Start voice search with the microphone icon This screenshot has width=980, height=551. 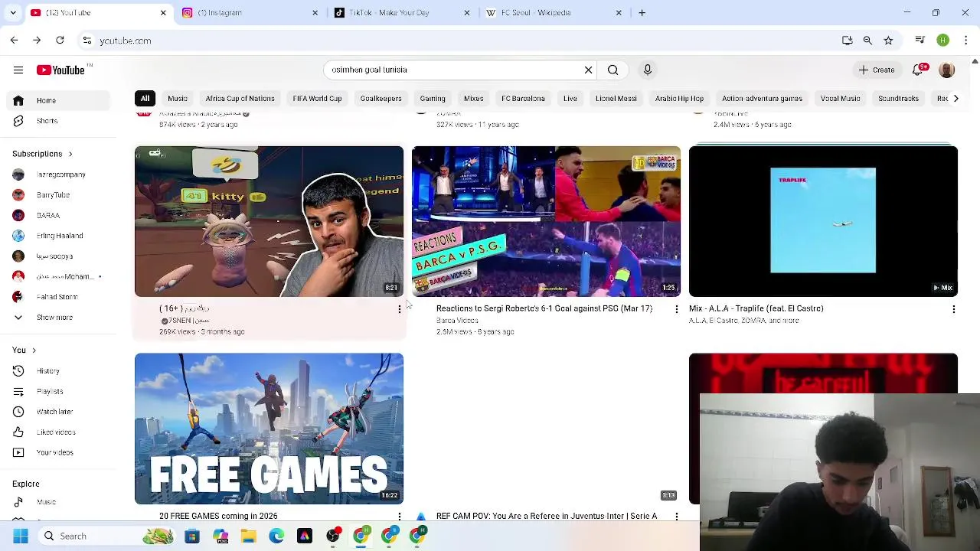pos(648,70)
